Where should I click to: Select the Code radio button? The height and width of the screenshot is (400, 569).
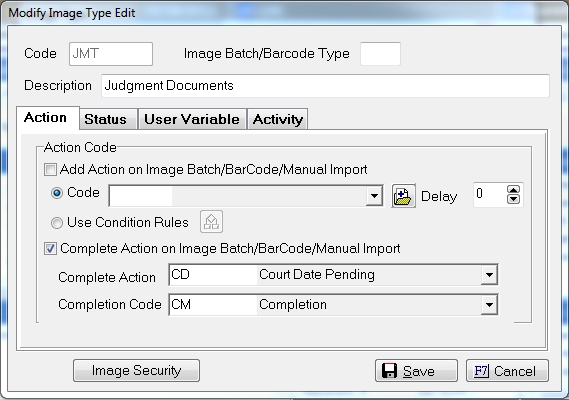point(57,193)
